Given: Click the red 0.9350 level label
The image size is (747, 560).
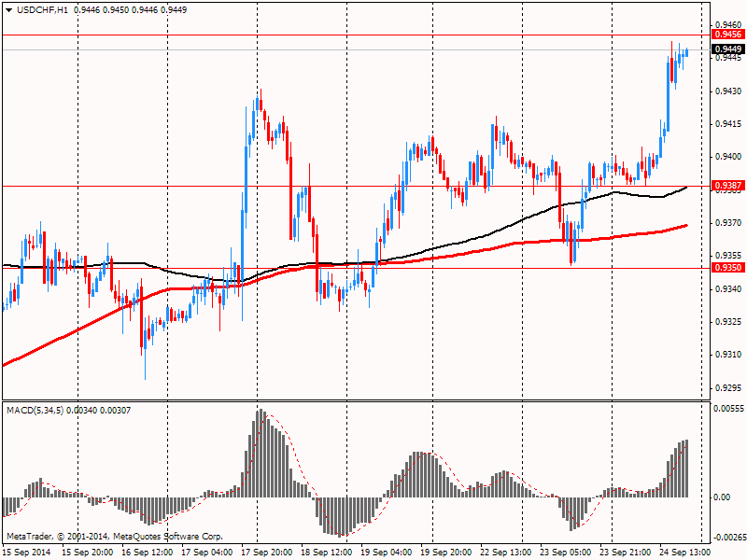Looking at the screenshot, I should click(726, 268).
